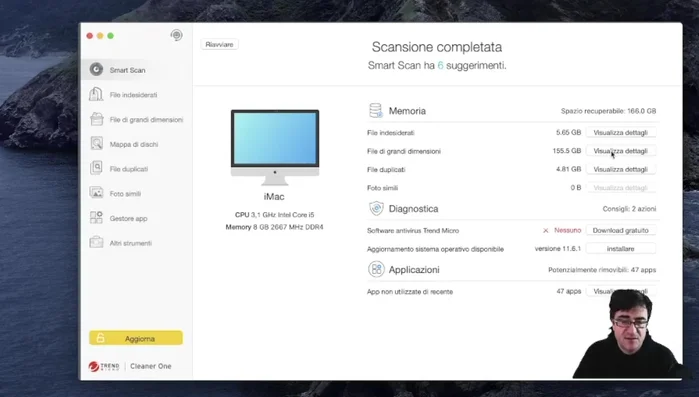Viewport: 699px width, 397px height.
Task: Click the Software antivirus Trend Micro label
Action: [413, 230]
